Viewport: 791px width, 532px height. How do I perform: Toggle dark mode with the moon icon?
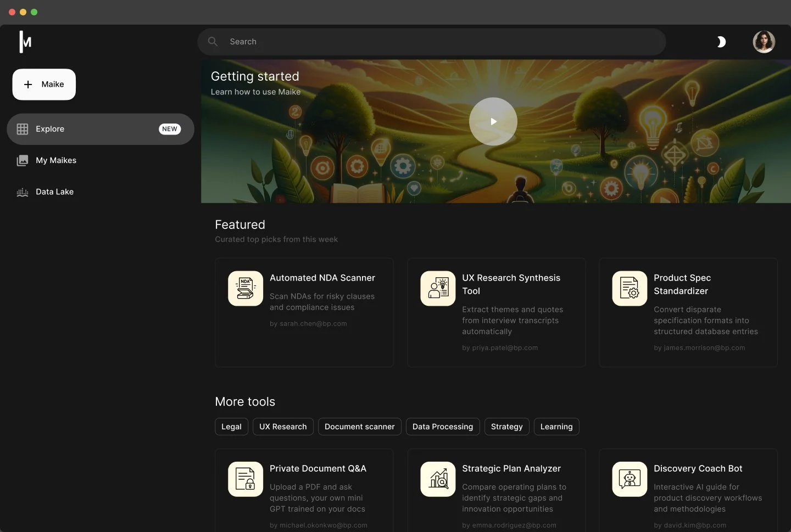tap(721, 42)
